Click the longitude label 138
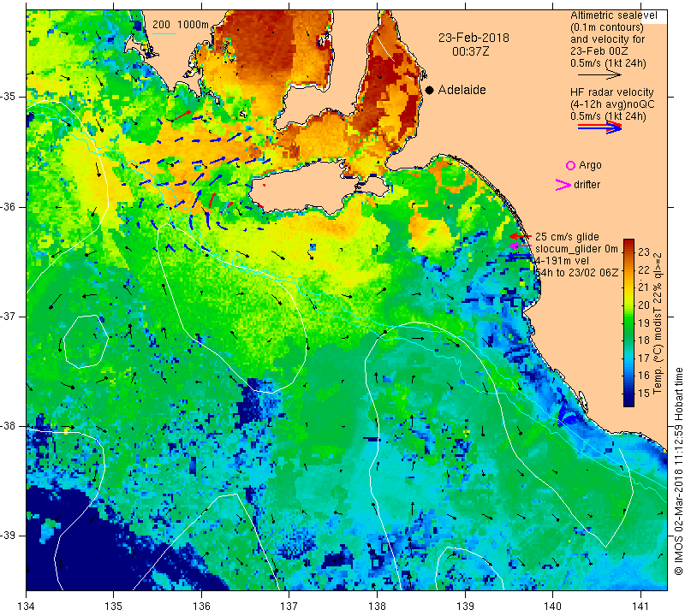This screenshot has height=616, width=685. 377,607
